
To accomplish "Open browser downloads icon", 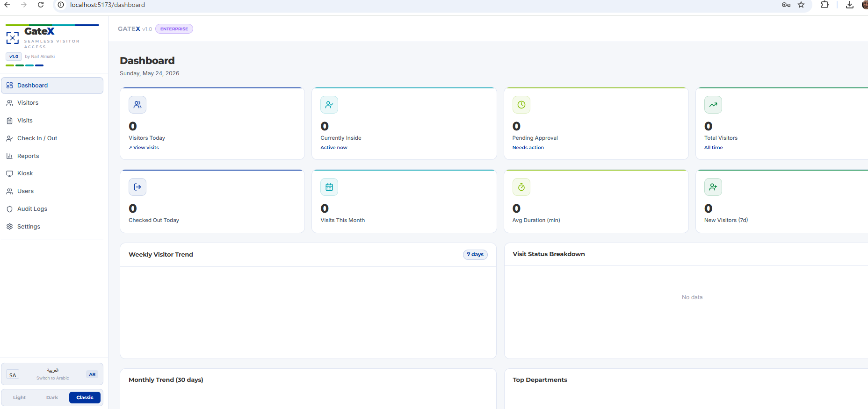I will click(x=850, y=5).
